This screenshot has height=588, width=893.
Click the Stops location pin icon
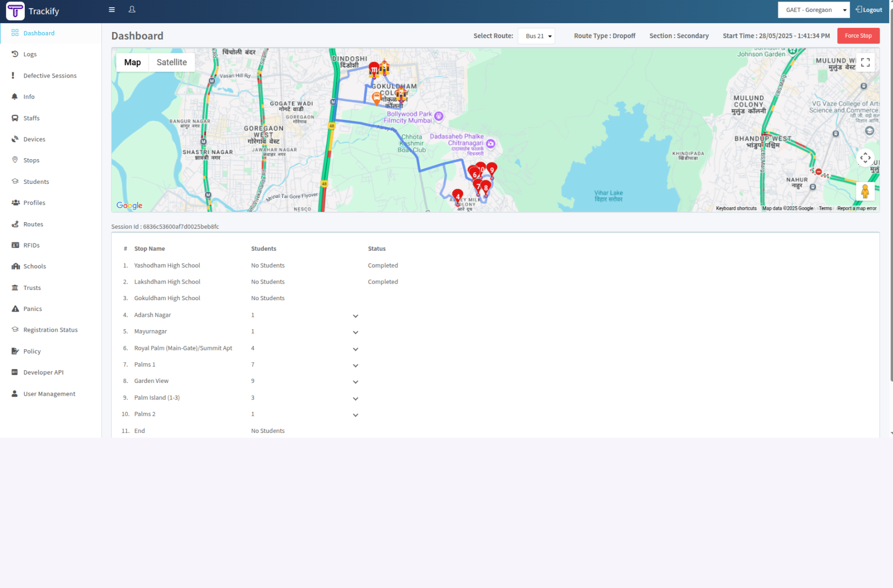15,160
